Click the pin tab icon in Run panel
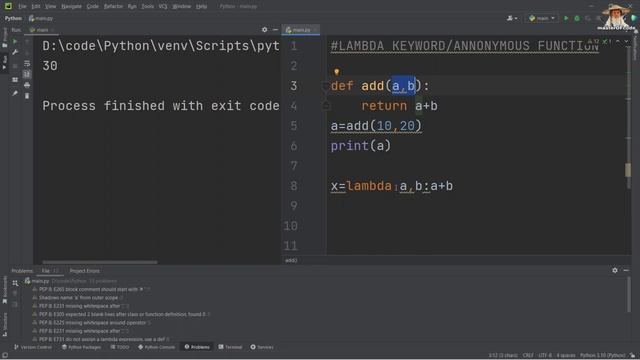The image size is (640, 360). (x=15, y=93)
